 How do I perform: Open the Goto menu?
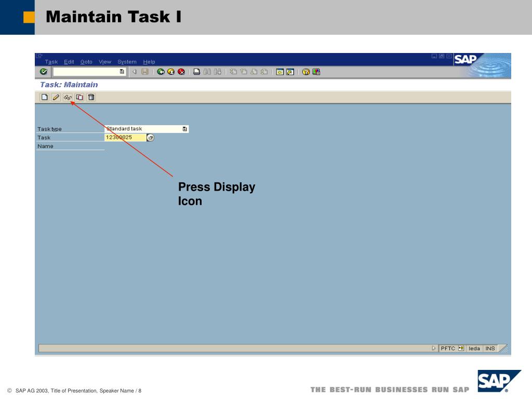(86, 62)
